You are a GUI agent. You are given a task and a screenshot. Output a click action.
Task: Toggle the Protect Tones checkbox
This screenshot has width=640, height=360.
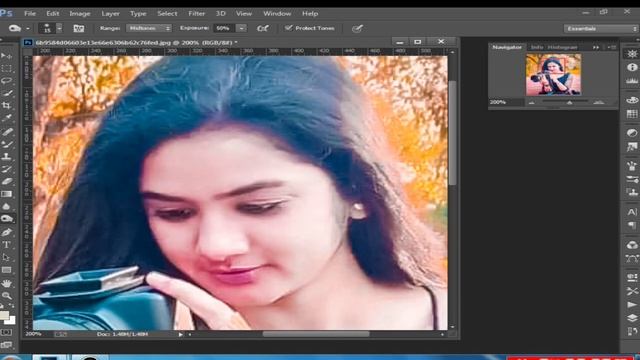[x=289, y=28]
